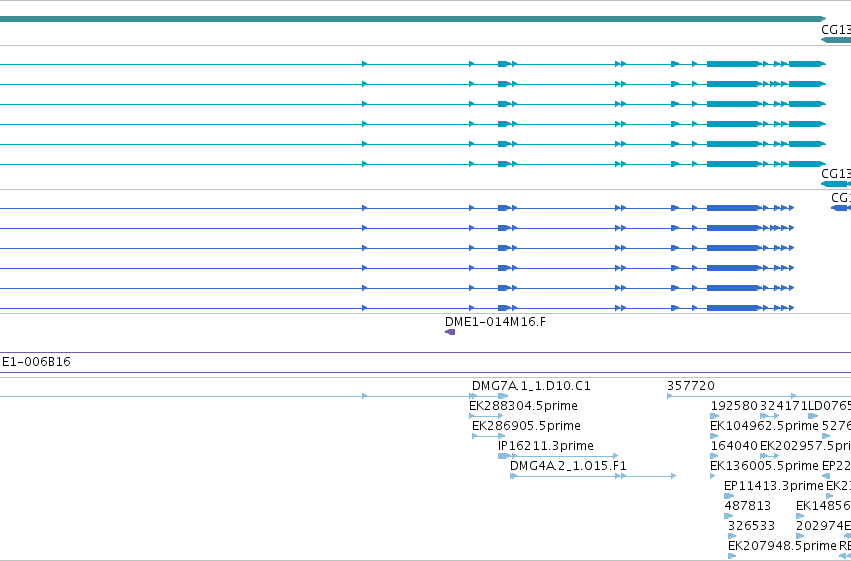Screen dimensions: 851x561
Task: Select the arrow glyph beneath EP11413.3prime
Action: coord(729,496)
